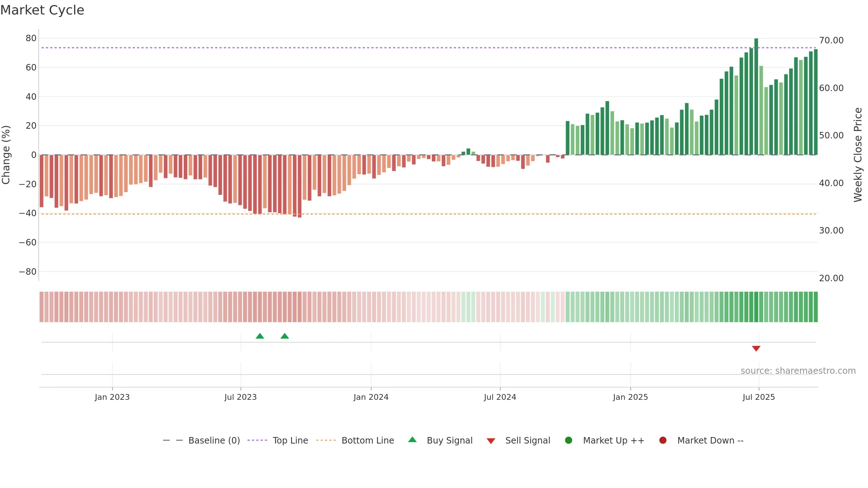Toggle the Sell Signal legend entry
868x488 pixels.
click(518, 440)
